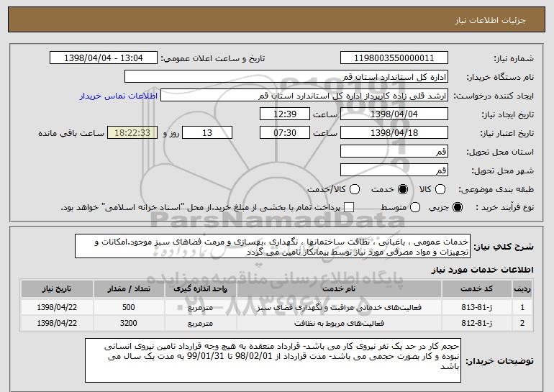Open the buyer contact info link اطلاعات تماس خریدار

(x=119, y=96)
